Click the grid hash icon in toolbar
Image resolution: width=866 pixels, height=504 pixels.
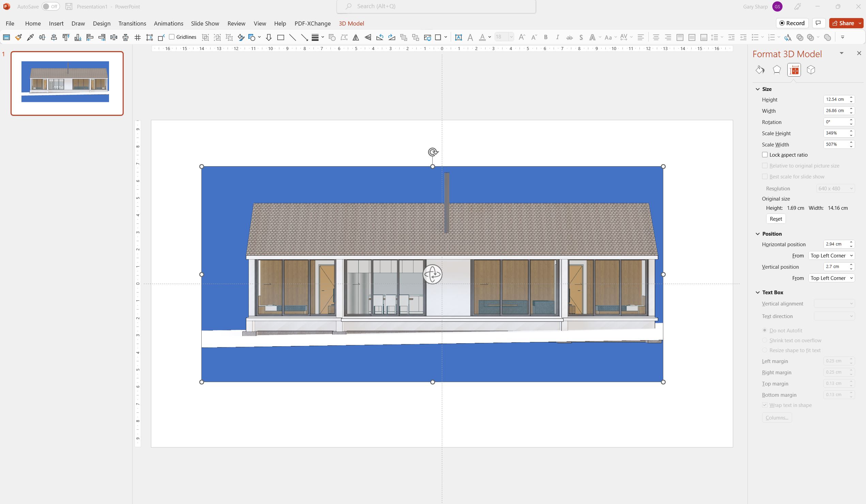click(x=137, y=37)
